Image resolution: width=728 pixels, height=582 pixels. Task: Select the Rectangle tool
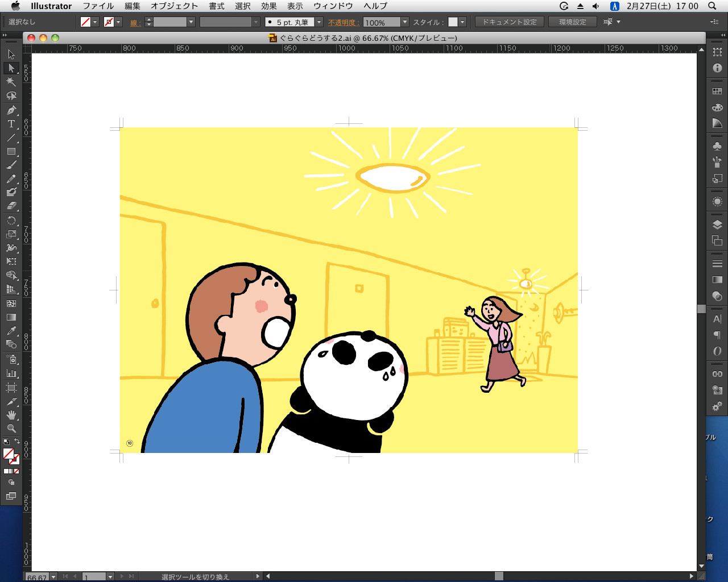pyautogui.click(x=11, y=151)
